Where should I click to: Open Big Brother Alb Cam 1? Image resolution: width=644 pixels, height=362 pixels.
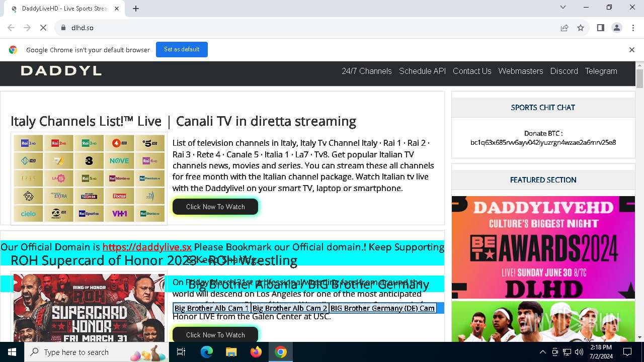212,308
